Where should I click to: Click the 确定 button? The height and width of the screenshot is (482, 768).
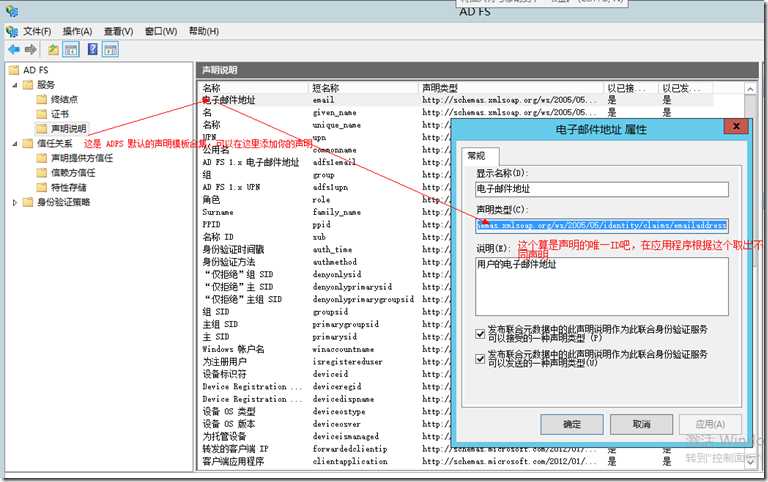coord(572,424)
